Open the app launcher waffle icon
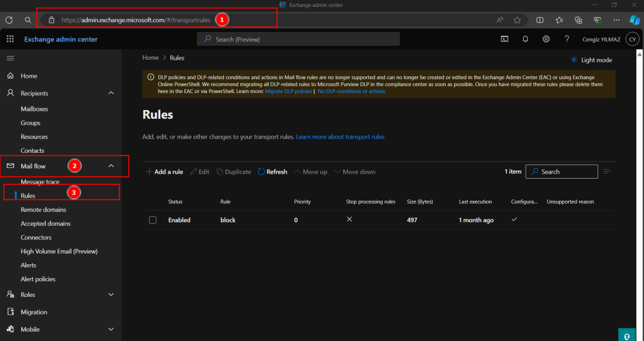 pyautogui.click(x=10, y=39)
